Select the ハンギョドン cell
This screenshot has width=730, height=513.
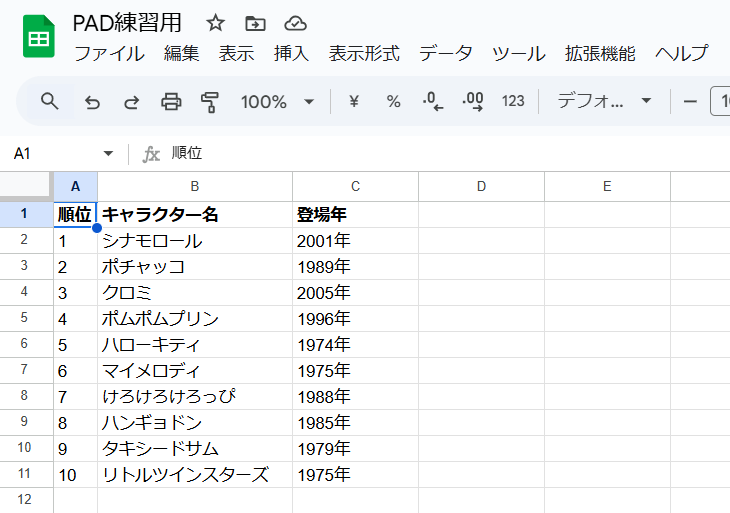195,423
